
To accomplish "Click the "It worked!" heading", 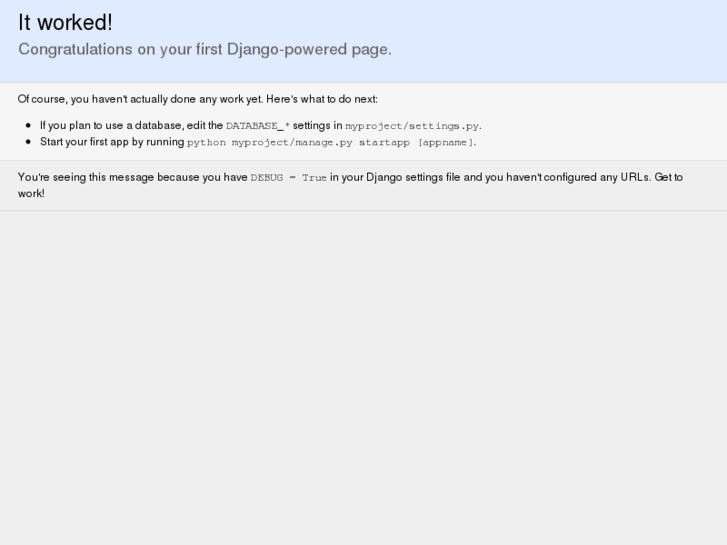I will 65,23.
